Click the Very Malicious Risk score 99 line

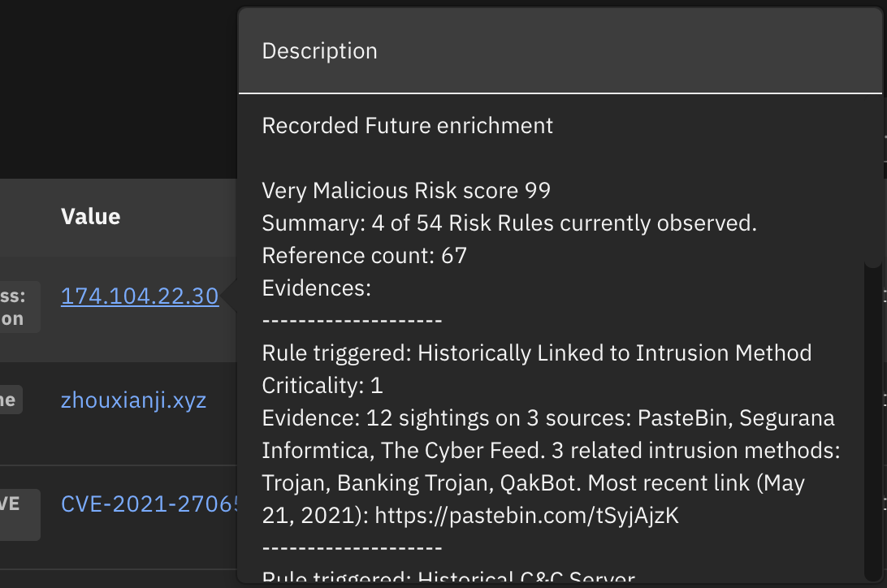point(406,191)
